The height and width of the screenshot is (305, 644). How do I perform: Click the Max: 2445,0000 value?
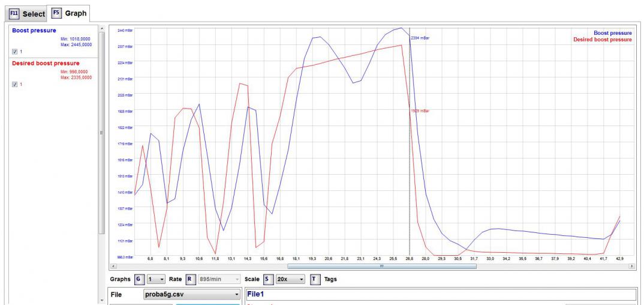[76, 44]
